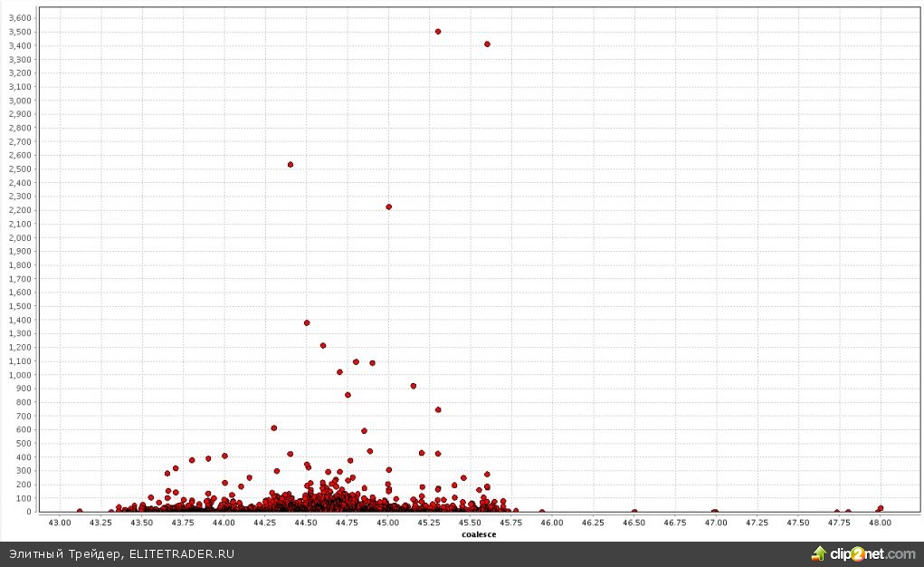Click the 46.50 x-axis tick label
The height and width of the screenshot is (567, 924).
point(634,523)
